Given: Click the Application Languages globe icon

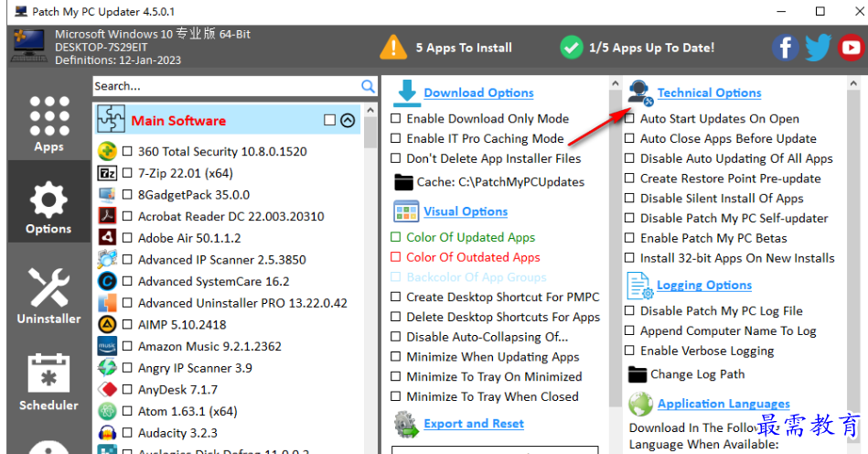Looking at the screenshot, I should point(640,405).
